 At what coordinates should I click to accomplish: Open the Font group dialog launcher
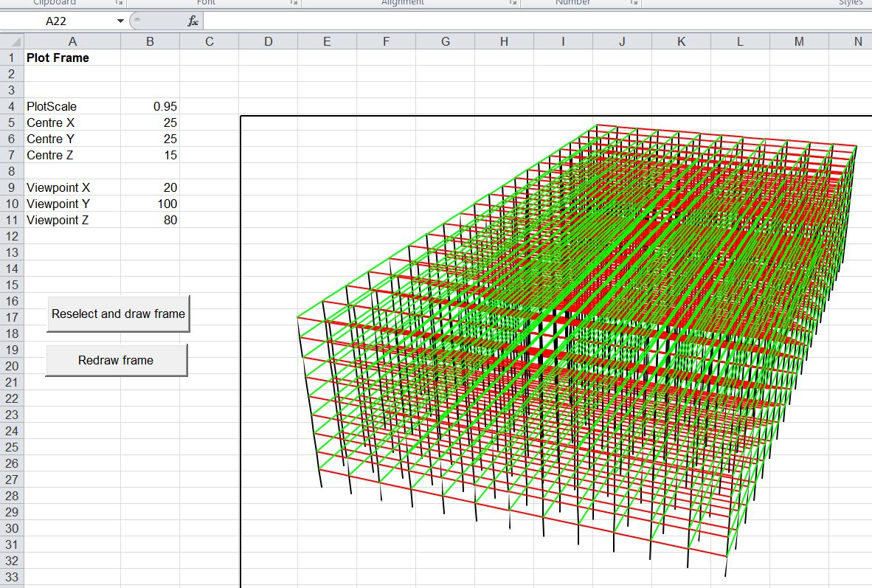294,3
